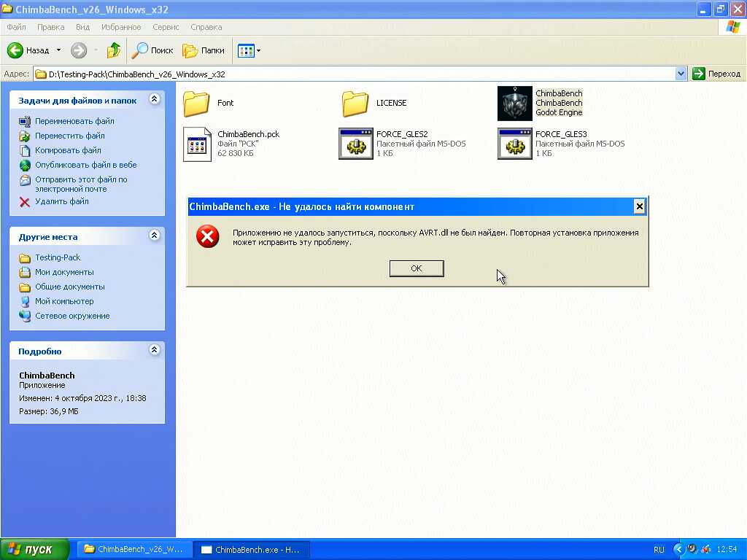Viewport: 747px width, 560px height.
Task: Click into the address path field
Action: [354, 74]
